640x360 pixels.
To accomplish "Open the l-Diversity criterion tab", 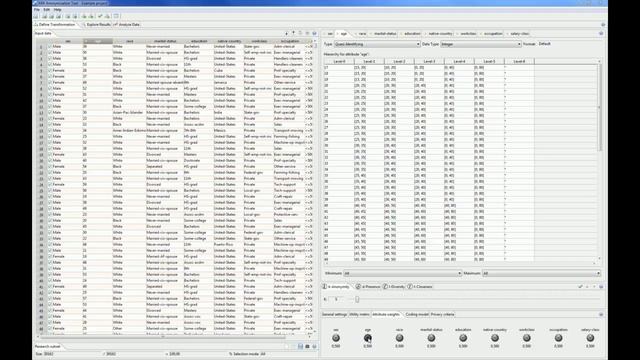I will 394,287.
